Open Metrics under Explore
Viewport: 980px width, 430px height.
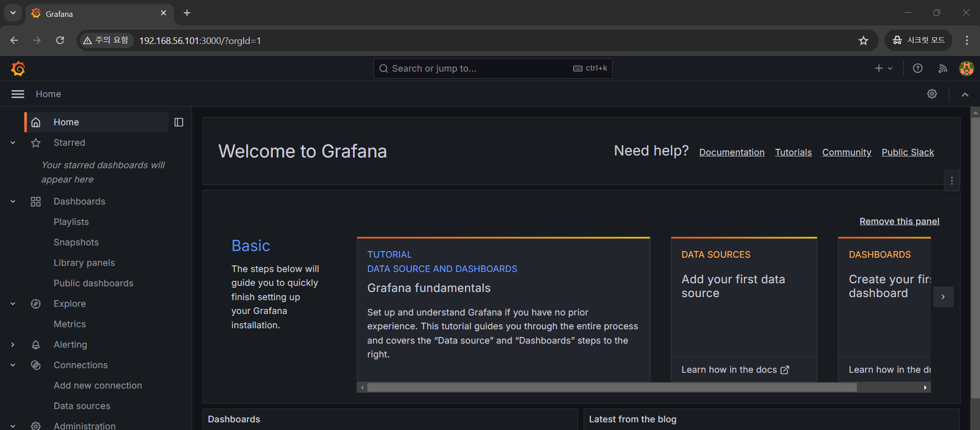(69, 324)
